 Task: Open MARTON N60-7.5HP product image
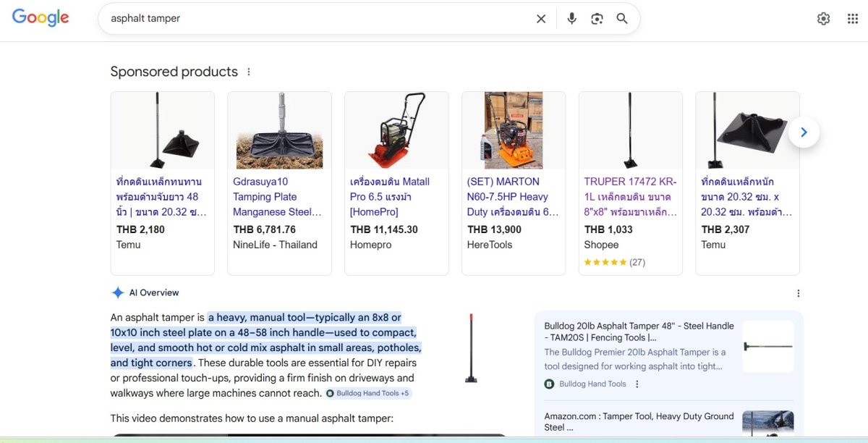click(x=514, y=130)
